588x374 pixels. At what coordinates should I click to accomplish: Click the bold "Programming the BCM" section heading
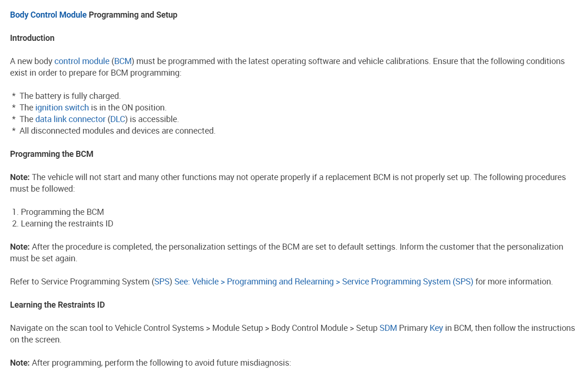pos(52,154)
